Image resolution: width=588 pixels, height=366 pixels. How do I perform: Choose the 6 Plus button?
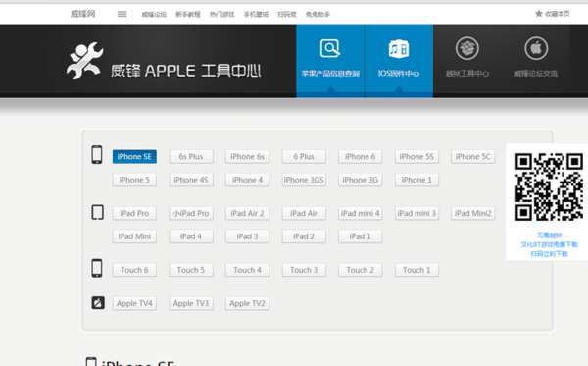pyautogui.click(x=304, y=157)
